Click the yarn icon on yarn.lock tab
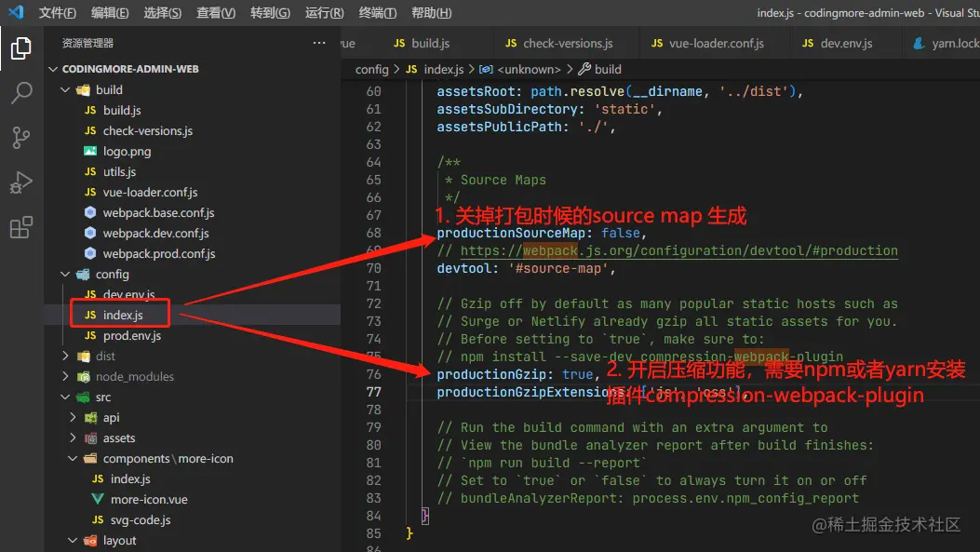 (919, 43)
